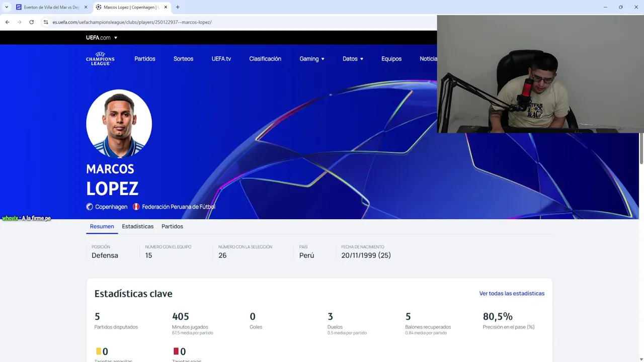Screen dimensions: 644x362
Task: Minimize the browser window
Action: coord(604,7)
